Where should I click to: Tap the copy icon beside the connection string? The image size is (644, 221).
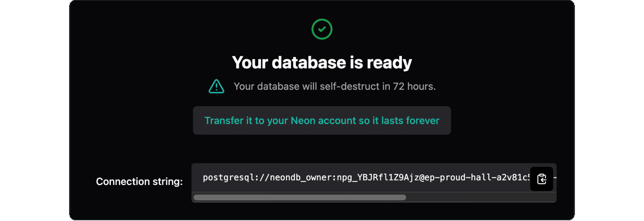(541, 179)
